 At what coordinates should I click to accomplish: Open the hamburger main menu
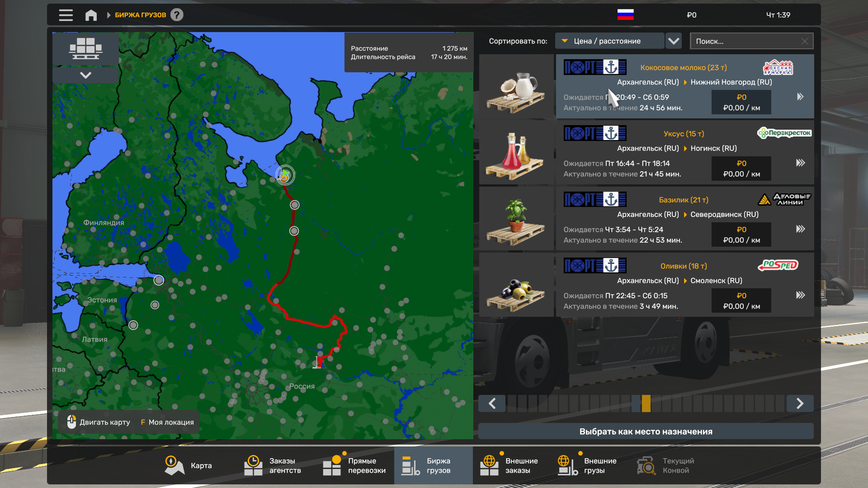click(66, 15)
